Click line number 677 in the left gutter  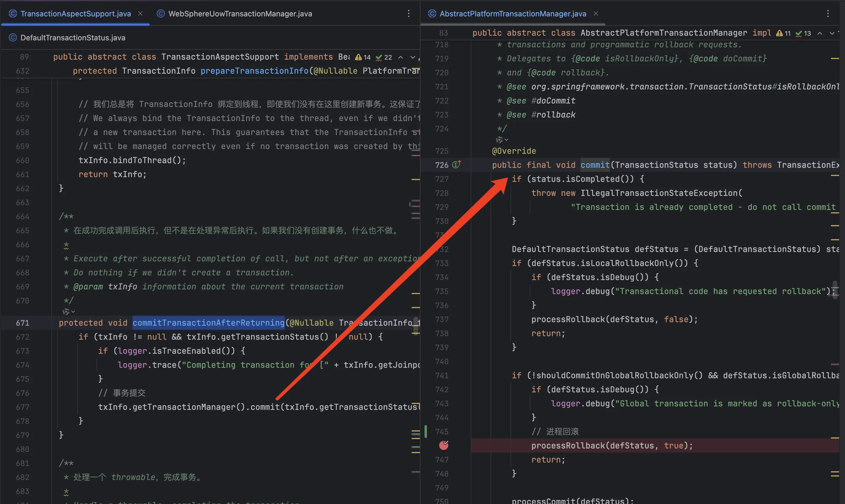point(23,407)
